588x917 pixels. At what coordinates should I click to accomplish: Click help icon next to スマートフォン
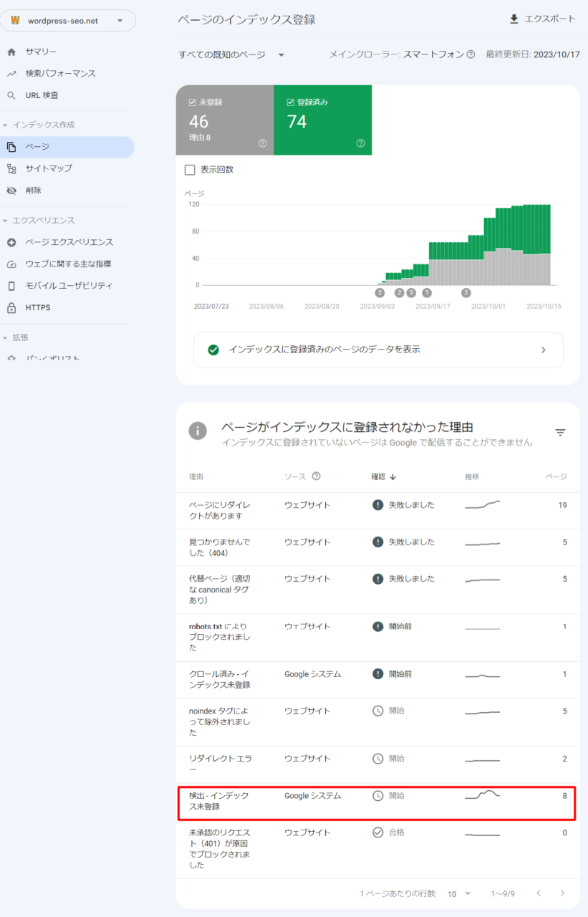click(471, 55)
